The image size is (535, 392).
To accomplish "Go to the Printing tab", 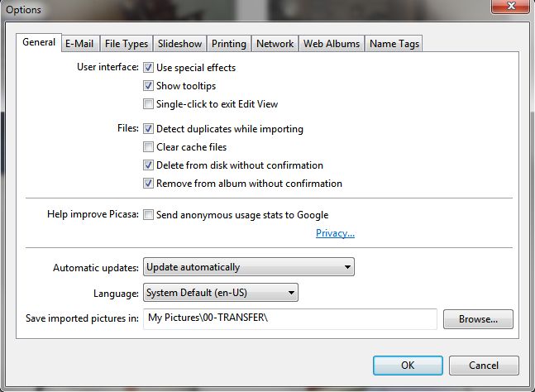I will [229, 44].
